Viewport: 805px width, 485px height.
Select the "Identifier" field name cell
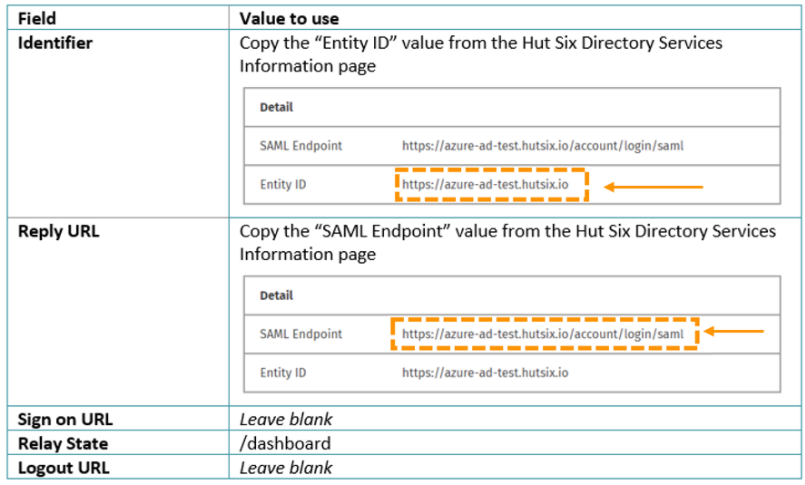55,43
